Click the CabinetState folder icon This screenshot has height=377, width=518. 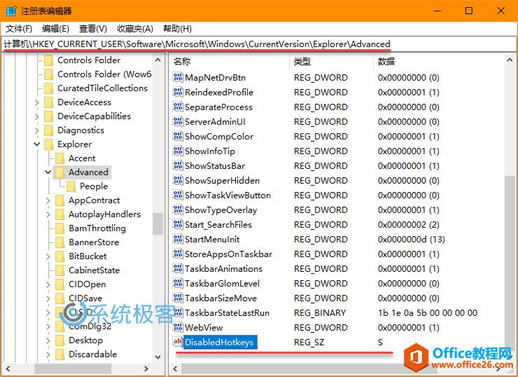pyautogui.click(x=60, y=270)
